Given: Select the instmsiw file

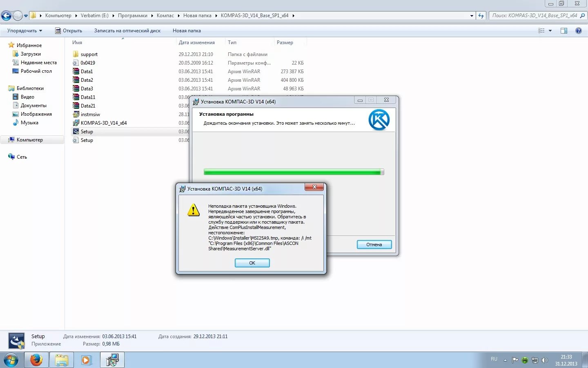Looking at the screenshot, I should coord(90,114).
